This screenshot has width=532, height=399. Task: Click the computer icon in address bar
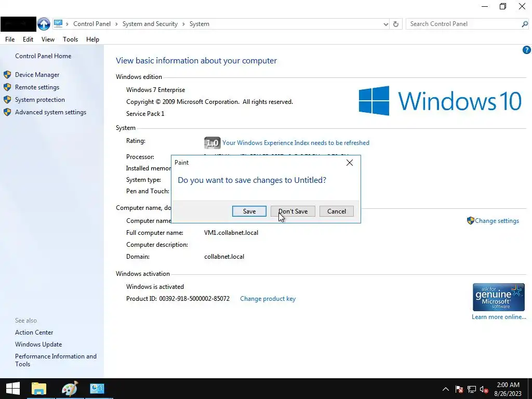(x=58, y=23)
